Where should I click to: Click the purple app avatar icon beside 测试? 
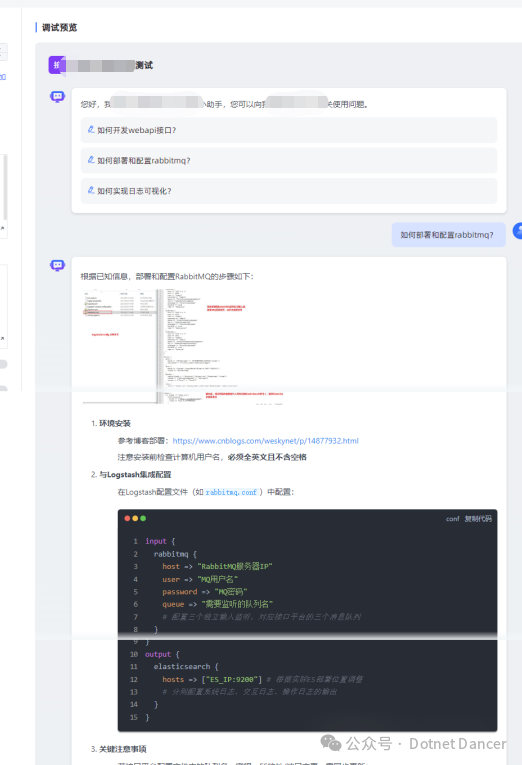(57, 65)
